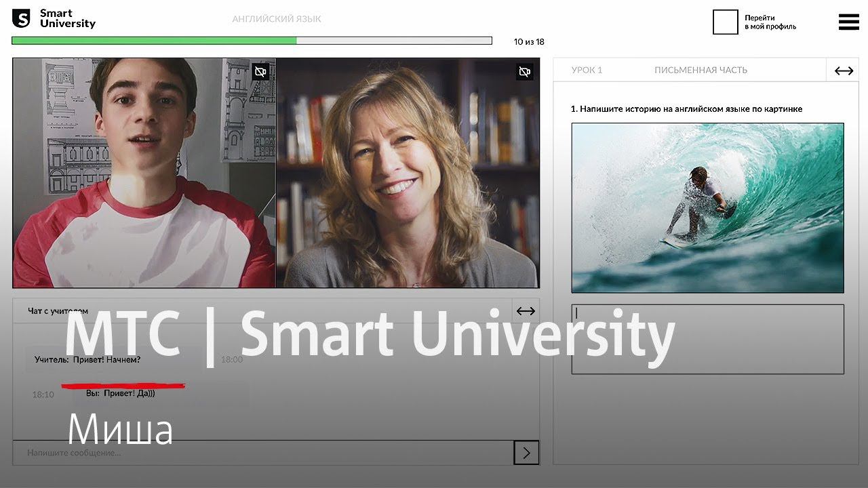The width and height of the screenshot is (868, 488).
Task: Click the task instruction 'Напишите историю'
Action: (x=686, y=108)
